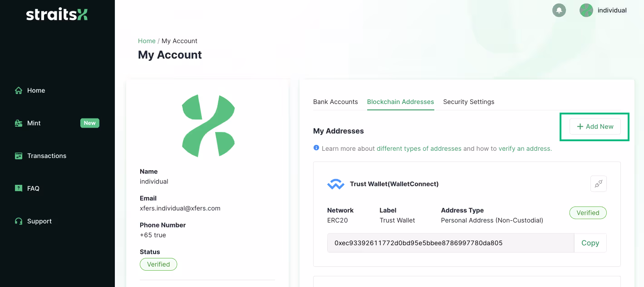This screenshot has width=644, height=287.
Task: Click the Transactions icon in sidebar
Action: click(19, 156)
